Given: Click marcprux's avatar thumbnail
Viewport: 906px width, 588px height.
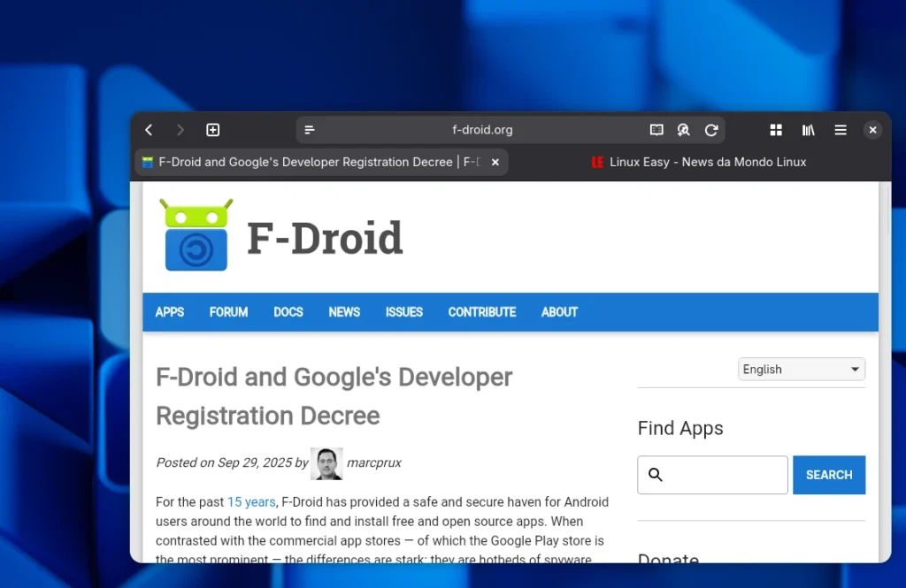Looking at the screenshot, I should (x=326, y=462).
